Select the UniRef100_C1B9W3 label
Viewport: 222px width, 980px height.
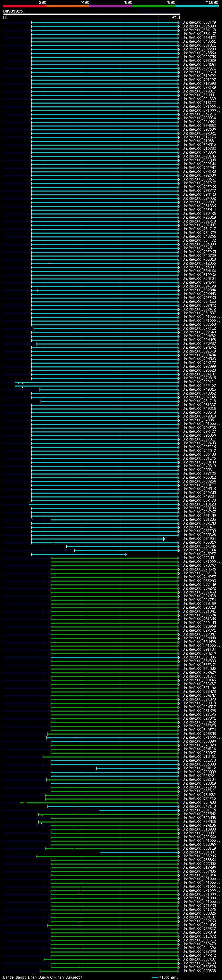click(199, 829)
